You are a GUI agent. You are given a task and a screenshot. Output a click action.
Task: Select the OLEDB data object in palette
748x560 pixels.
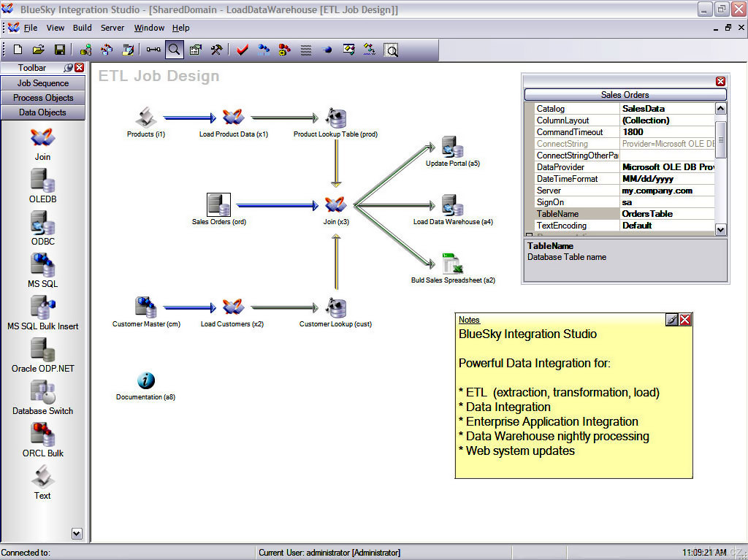click(x=42, y=186)
